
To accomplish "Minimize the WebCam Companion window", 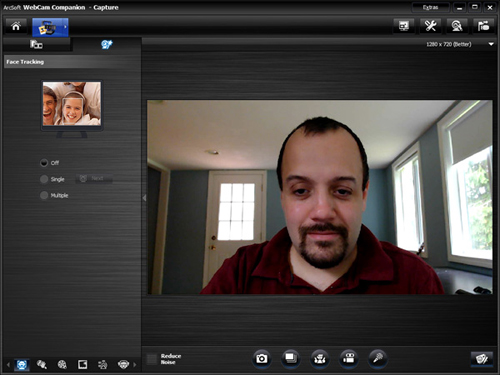I will 460,7.
